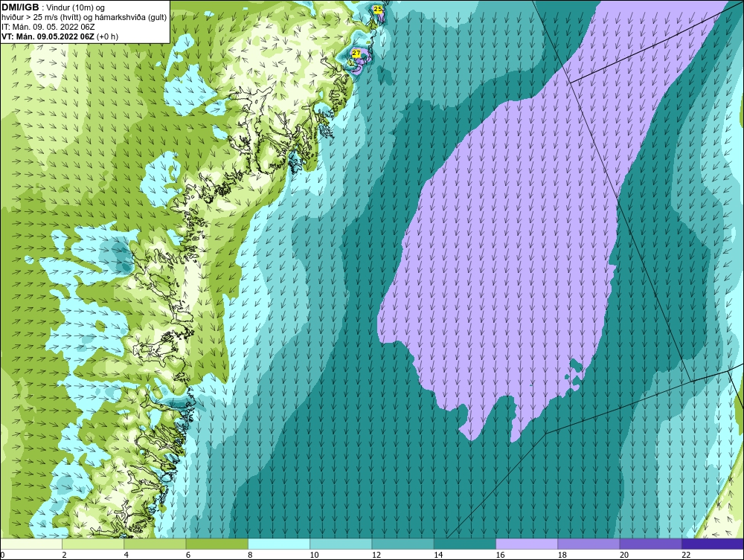The width and height of the screenshot is (744, 560).
Task: Pick the 8–10 m/s light cyan swatch
Action: [x=279, y=544]
